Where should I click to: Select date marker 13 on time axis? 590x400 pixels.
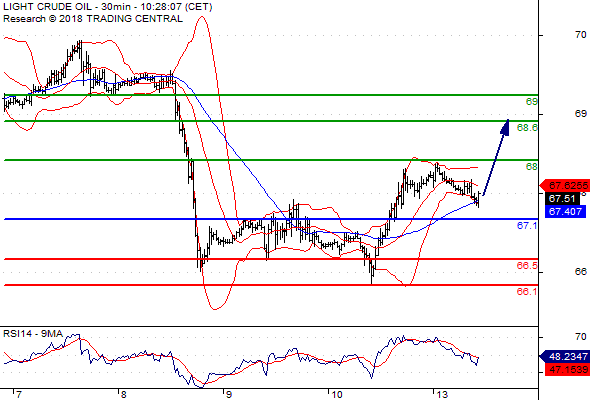442,395
